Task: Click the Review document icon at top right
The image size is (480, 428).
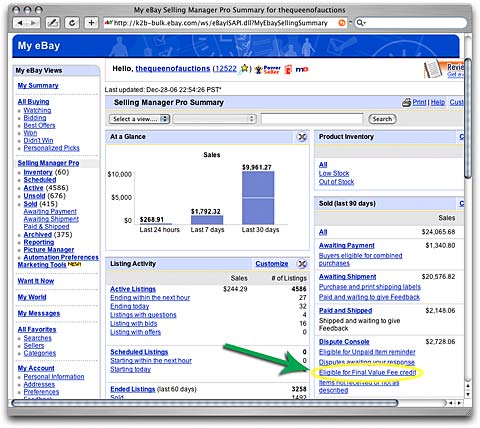Action: [x=433, y=69]
